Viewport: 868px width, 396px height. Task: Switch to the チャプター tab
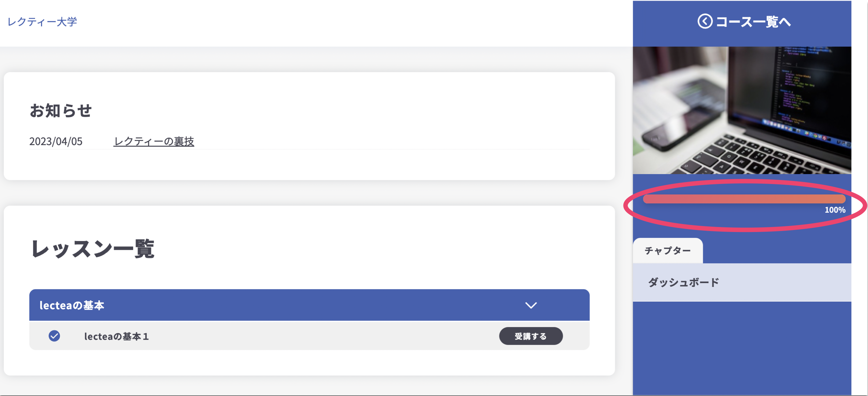667,251
